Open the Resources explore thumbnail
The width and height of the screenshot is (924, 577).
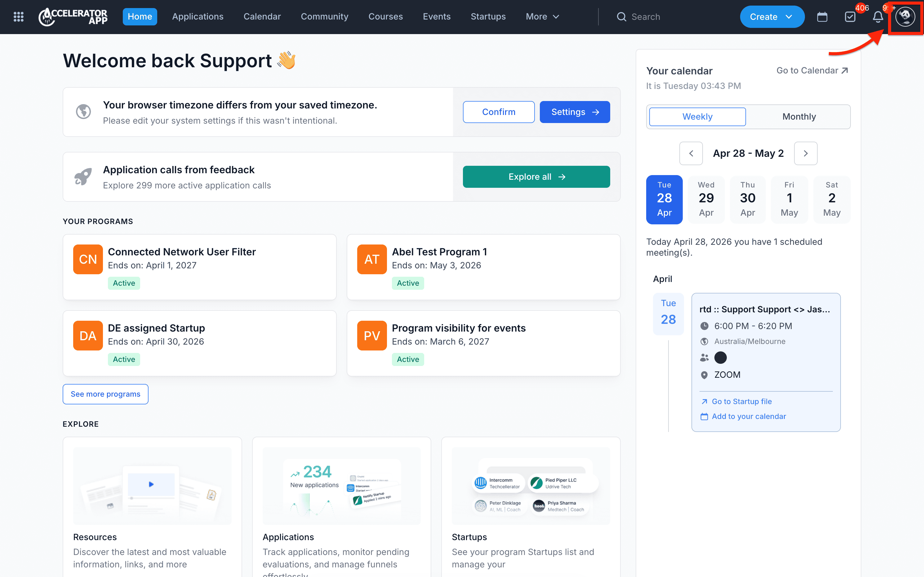tap(152, 485)
